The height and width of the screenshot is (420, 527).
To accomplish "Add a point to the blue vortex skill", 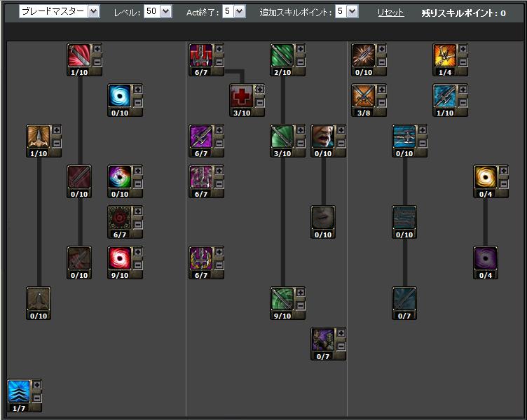I will tap(138, 90).
